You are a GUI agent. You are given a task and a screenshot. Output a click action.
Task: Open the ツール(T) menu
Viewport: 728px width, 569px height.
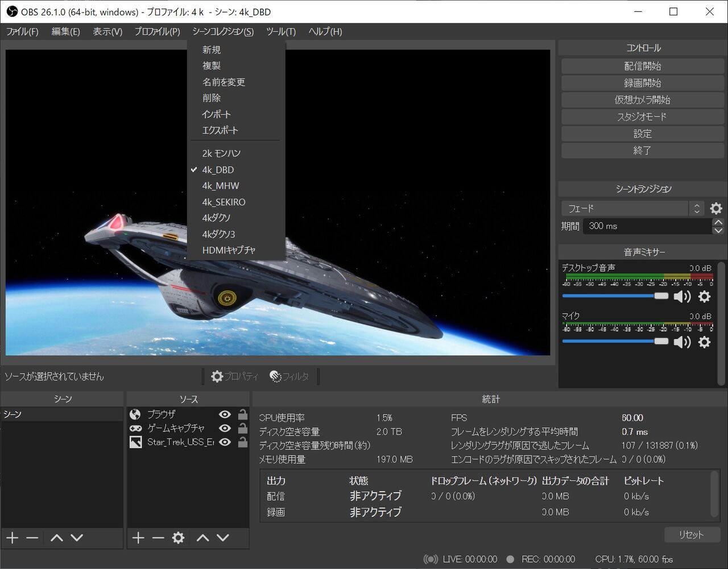[281, 32]
